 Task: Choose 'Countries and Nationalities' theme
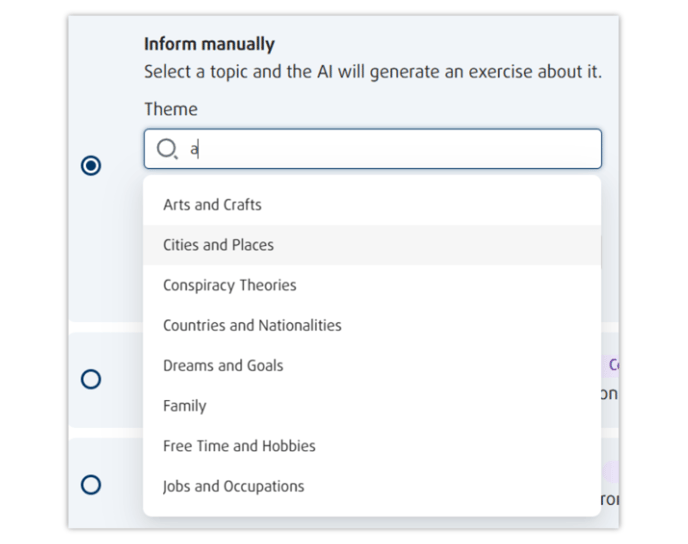[252, 325]
